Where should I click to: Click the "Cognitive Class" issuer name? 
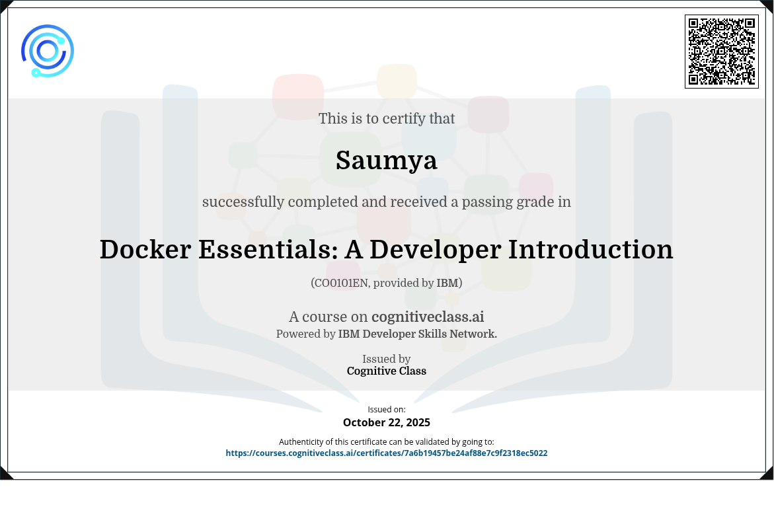pyautogui.click(x=387, y=371)
